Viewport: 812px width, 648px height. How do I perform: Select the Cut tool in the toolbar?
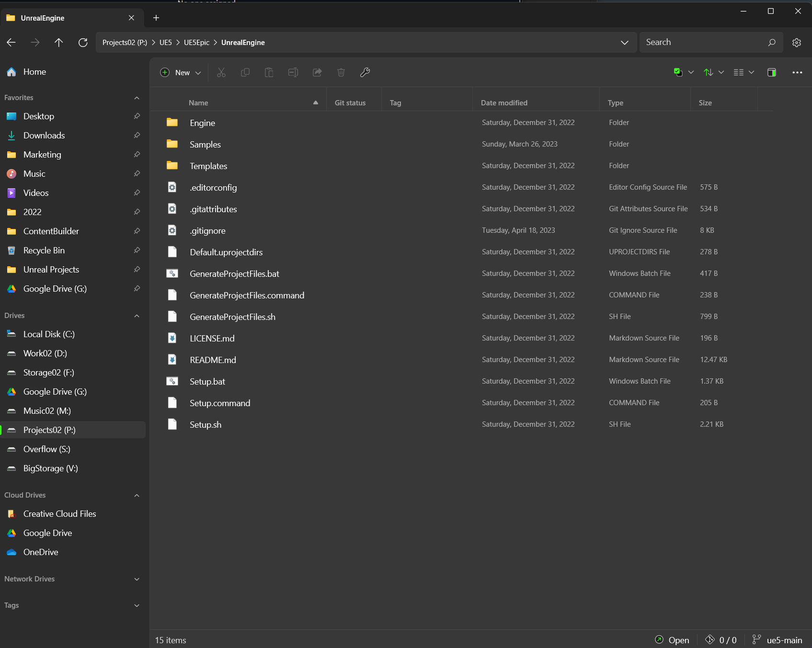click(x=221, y=72)
